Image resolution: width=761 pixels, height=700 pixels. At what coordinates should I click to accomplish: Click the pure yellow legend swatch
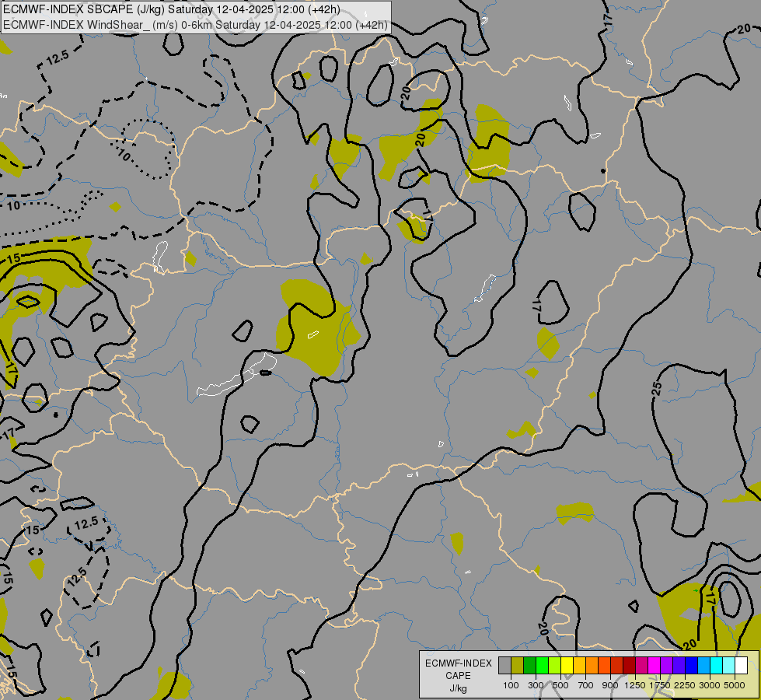[567, 665]
